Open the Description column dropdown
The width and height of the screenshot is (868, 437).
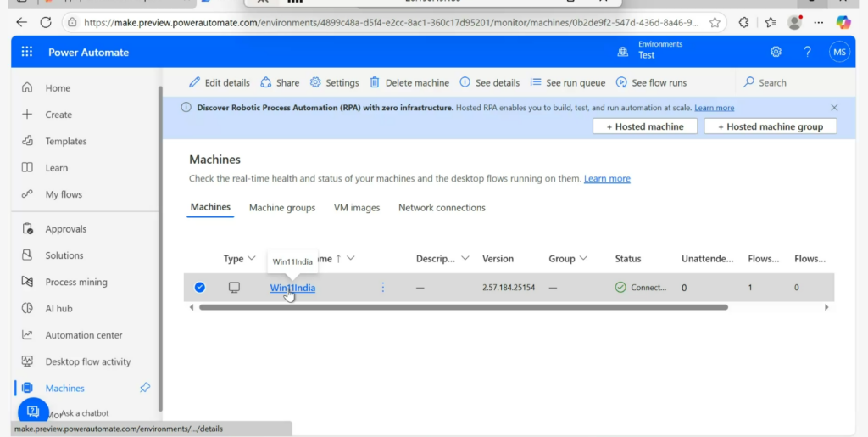[465, 258]
